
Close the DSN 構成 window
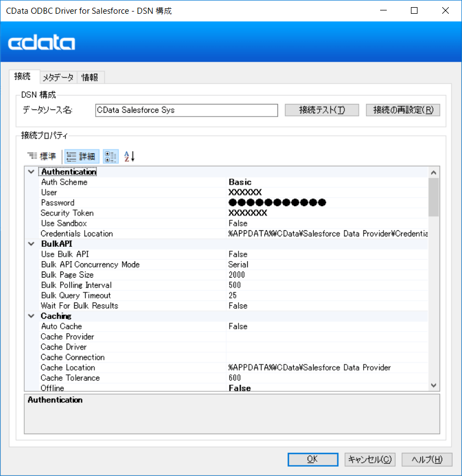(446, 10)
